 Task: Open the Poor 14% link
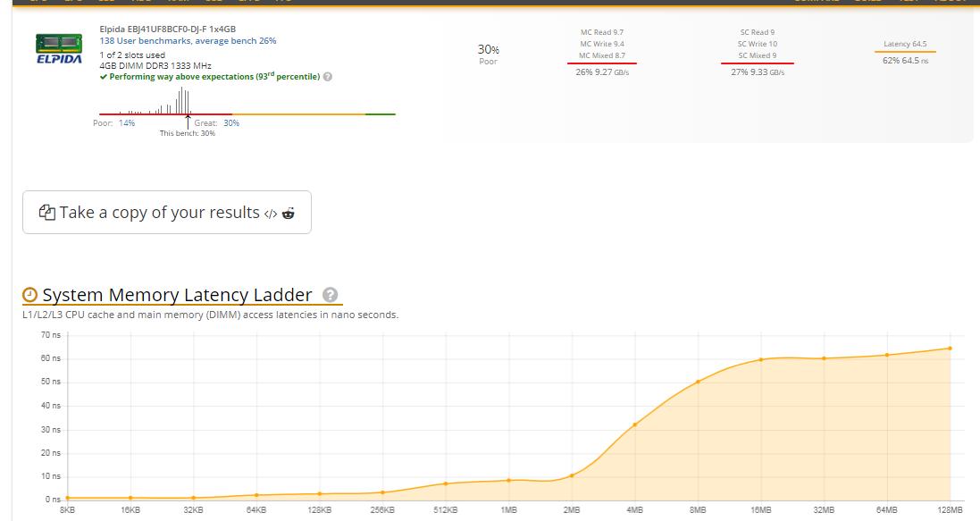[127, 123]
